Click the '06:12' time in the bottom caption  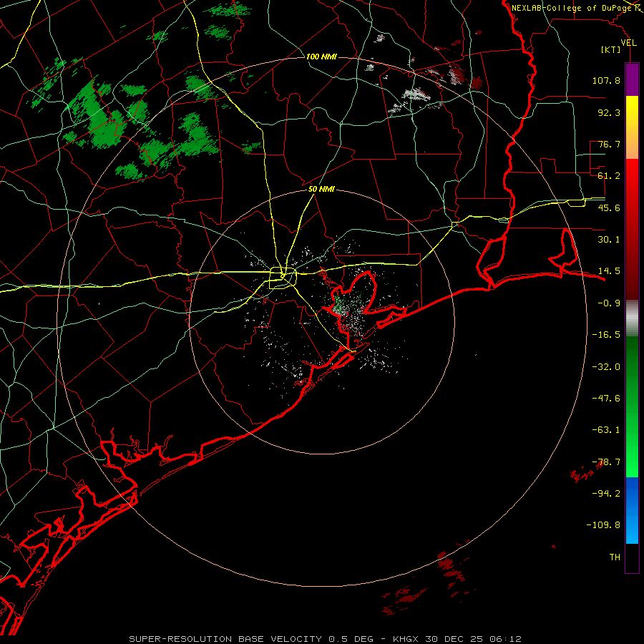click(x=506, y=639)
